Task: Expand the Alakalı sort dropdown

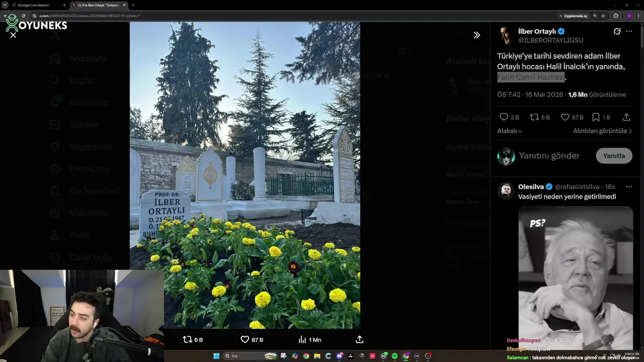Action: [x=510, y=131]
